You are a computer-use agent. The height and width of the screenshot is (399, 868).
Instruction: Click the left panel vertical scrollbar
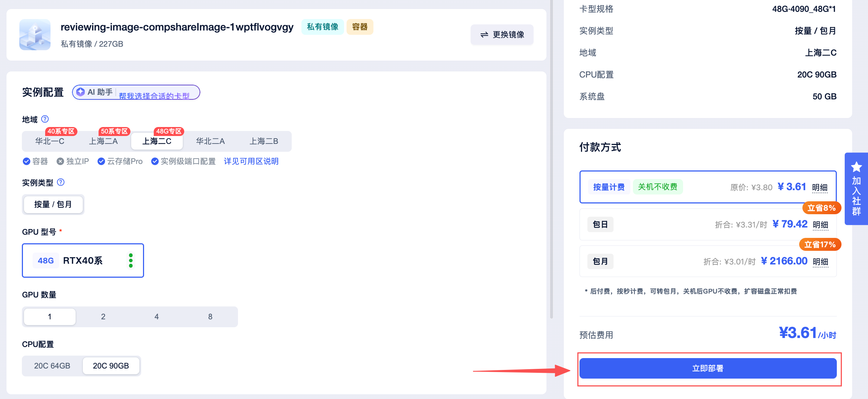[552, 159]
